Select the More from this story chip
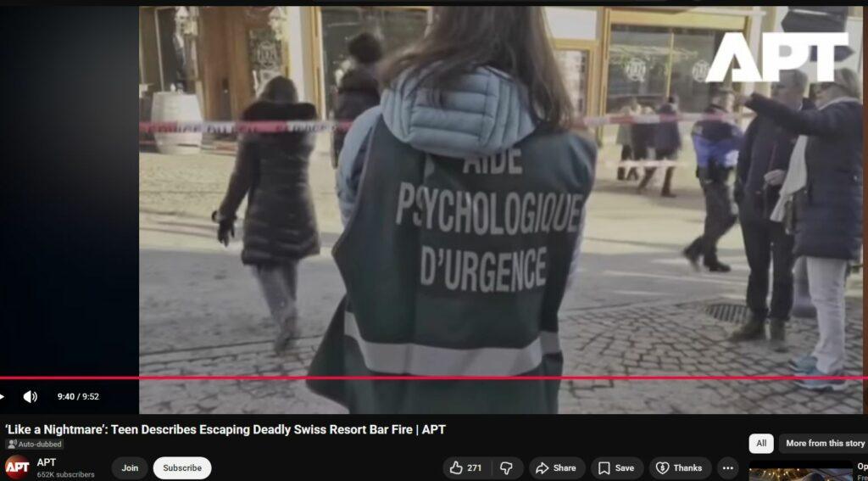The width and height of the screenshot is (868, 481). (825, 443)
